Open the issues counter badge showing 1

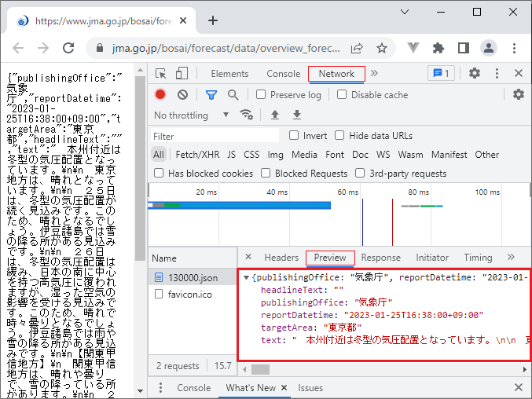click(441, 73)
